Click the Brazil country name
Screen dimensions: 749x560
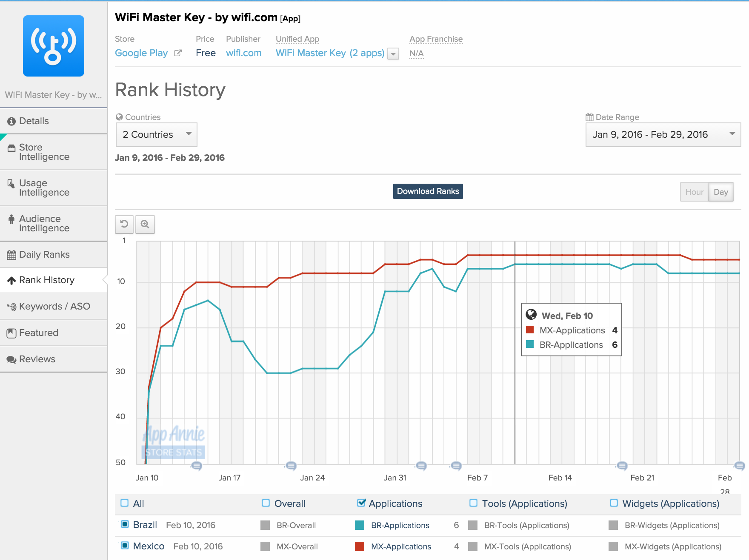(x=145, y=525)
